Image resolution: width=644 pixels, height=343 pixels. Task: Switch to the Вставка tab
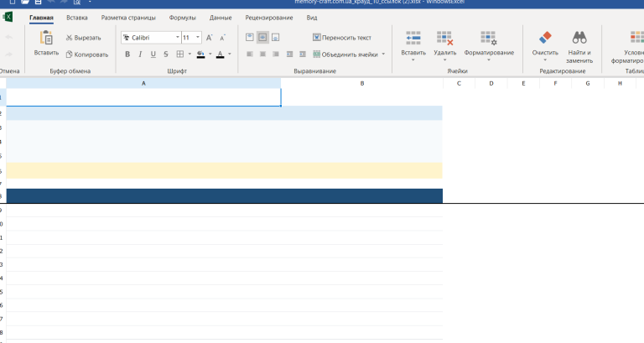tap(77, 18)
